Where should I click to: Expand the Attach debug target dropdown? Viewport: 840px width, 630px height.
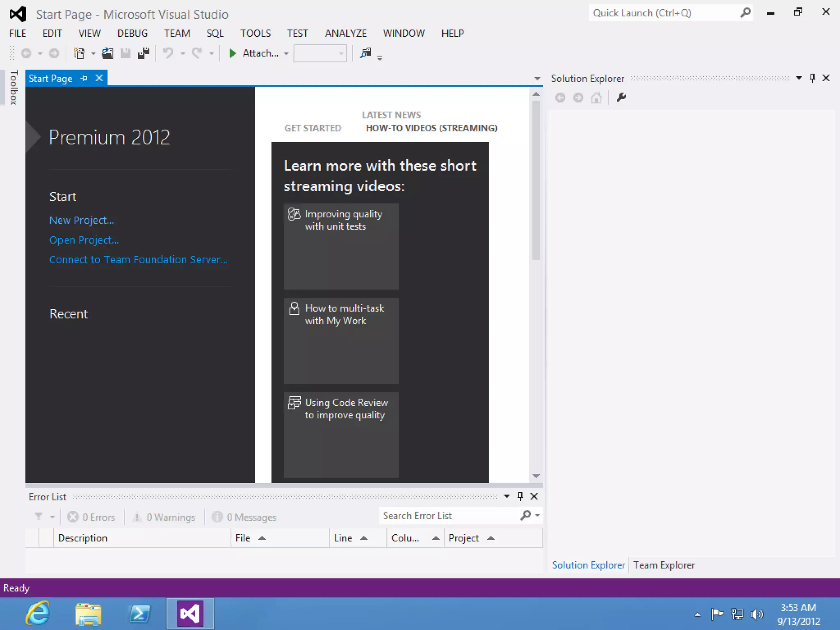286,54
